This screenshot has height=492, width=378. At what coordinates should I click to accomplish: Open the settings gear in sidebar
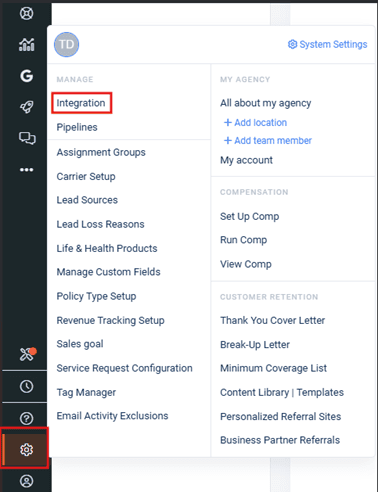26,449
